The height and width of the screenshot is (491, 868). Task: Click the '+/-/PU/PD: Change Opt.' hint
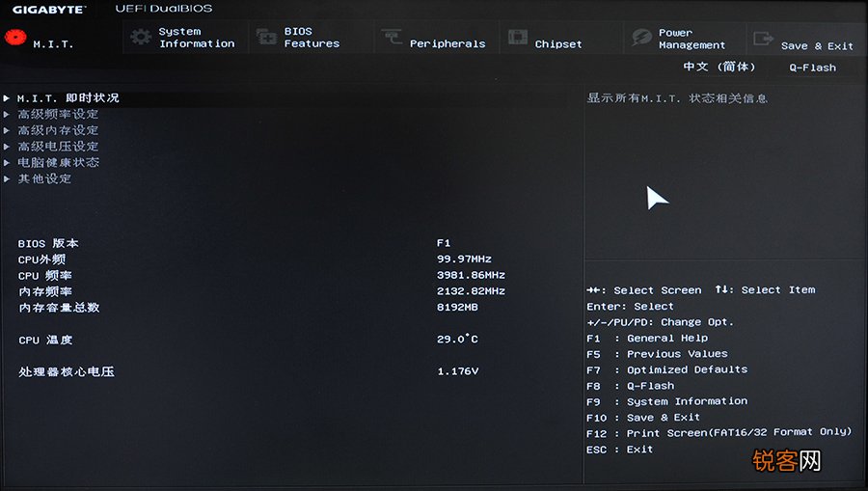[660, 322]
